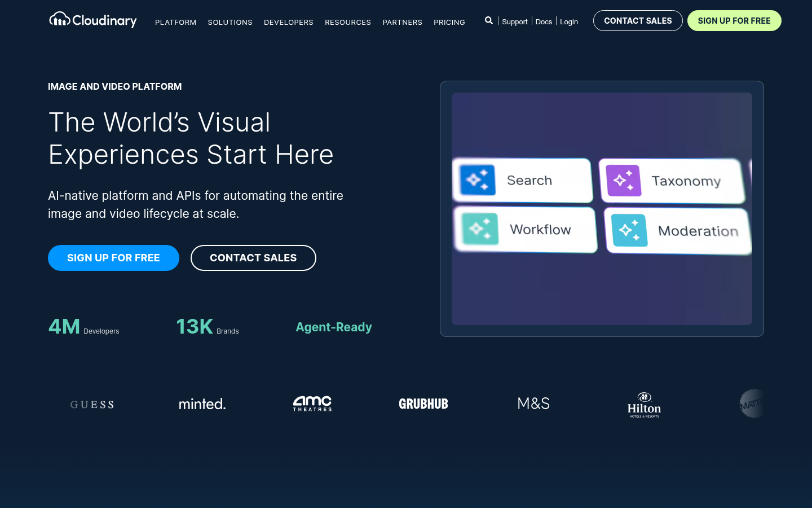812x508 pixels.
Task: Click the minted. brand logo
Action: pos(202,404)
